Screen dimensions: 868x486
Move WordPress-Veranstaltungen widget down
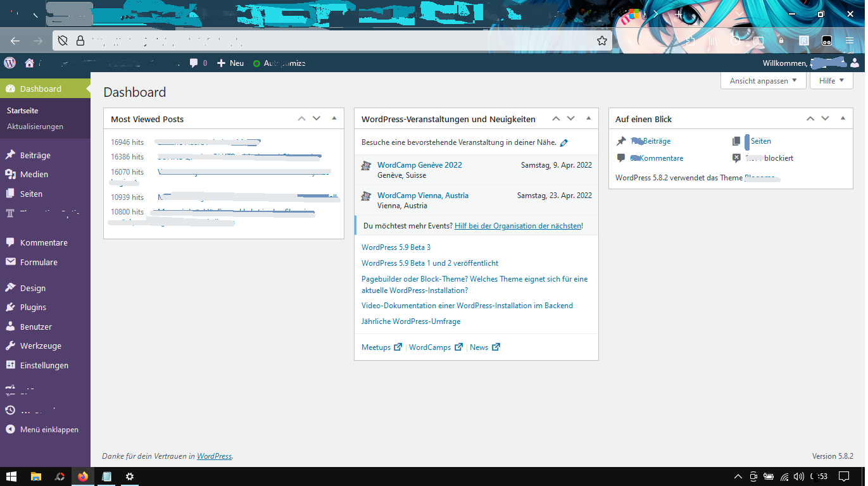pos(571,118)
